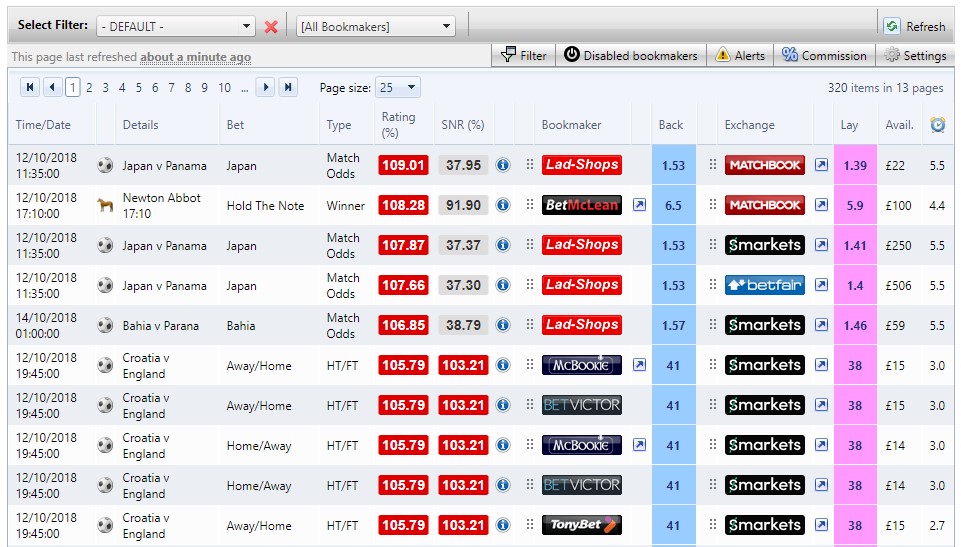Open info icon for Bahia v Parana row
The image size is (961, 547).
pyautogui.click(x=503, y=325)
